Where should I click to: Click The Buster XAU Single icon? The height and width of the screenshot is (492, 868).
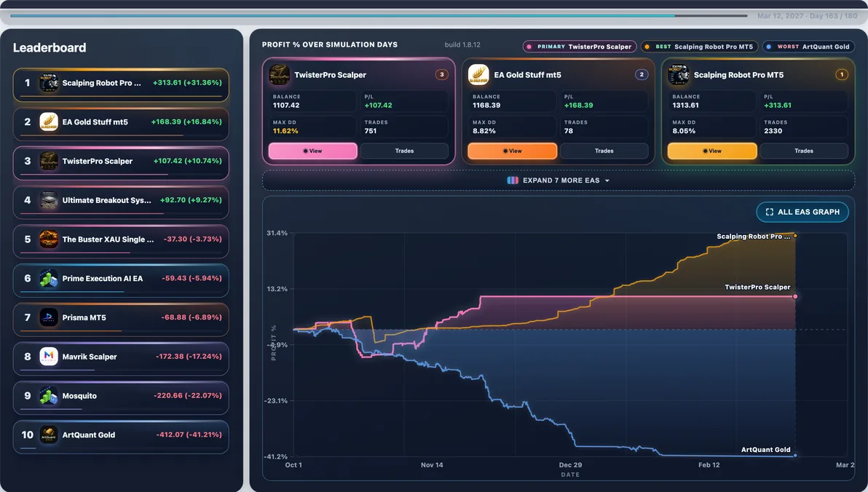coord(49,239)
